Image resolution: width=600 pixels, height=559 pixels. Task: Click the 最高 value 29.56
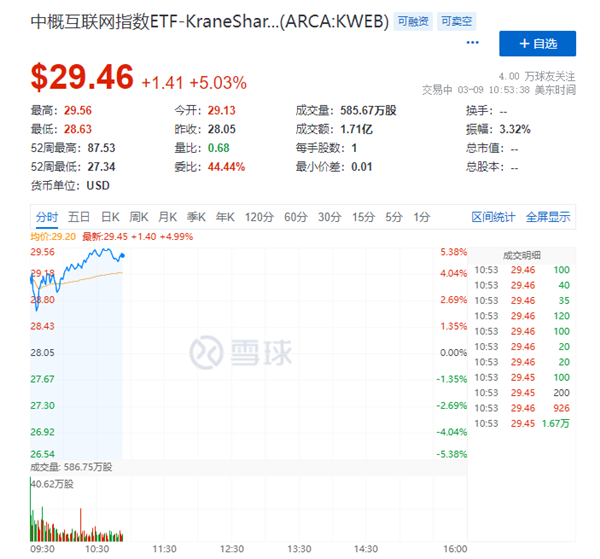(x=78, y=111)
